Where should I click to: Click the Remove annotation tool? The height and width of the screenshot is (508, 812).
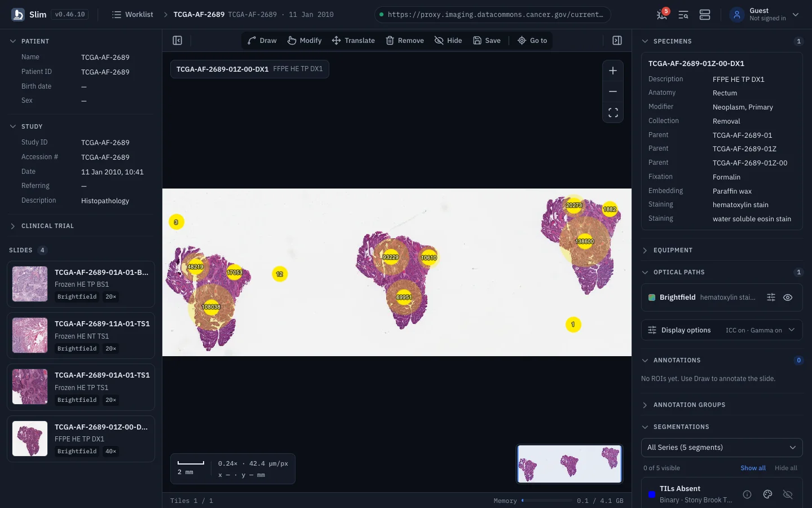pos(405,41)
